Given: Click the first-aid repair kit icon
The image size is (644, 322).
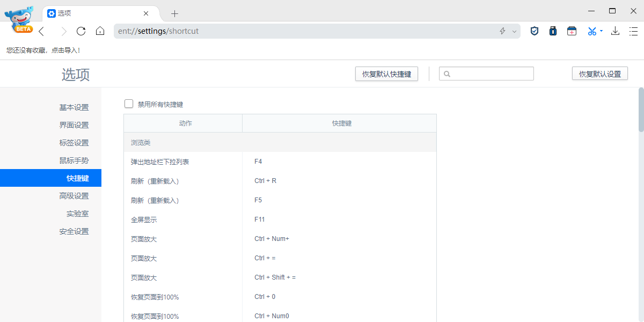Looking at the screenshot, I should click(x=572, y=31).
